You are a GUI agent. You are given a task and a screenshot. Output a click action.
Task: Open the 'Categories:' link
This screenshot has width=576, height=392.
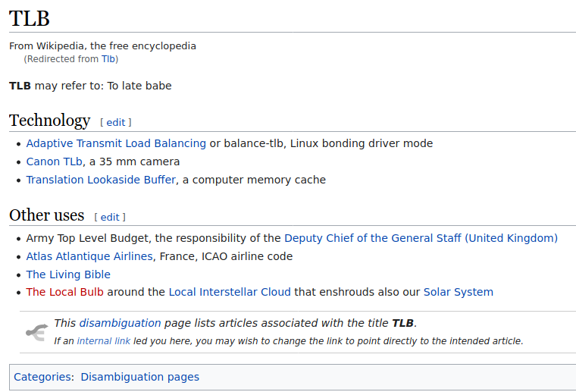(x=44, y=377)
